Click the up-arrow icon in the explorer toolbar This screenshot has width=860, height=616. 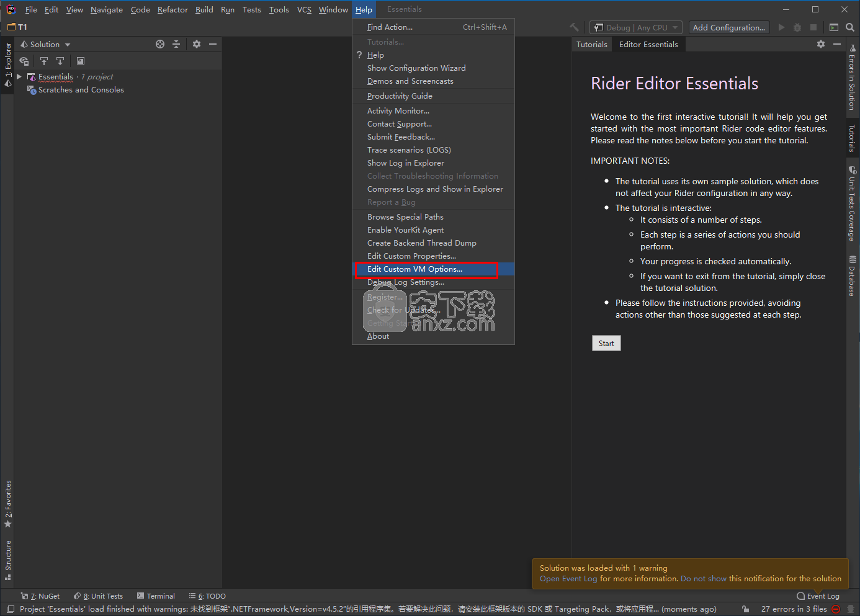tap(44, 61)
